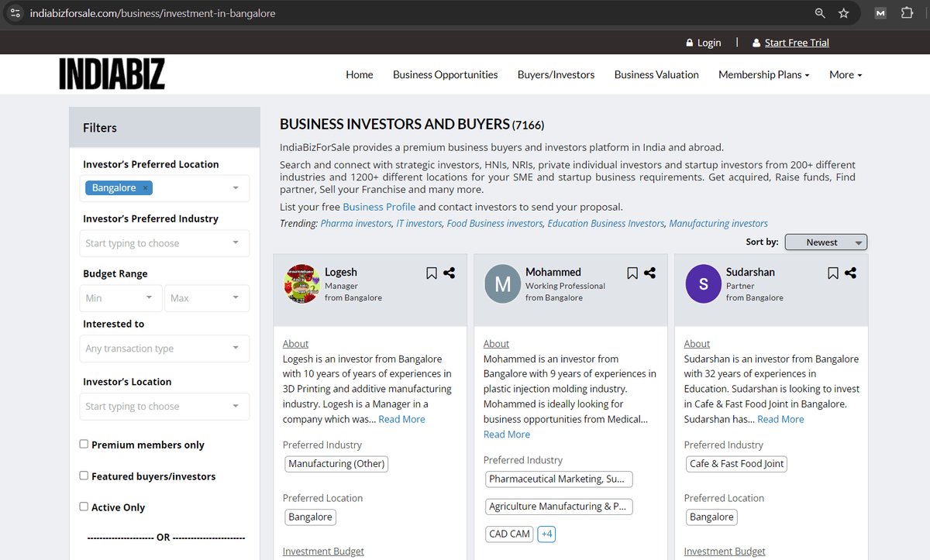Share Logesh's investor profile
Image resolution: width=930 pixels, height=560 pixels.
(449, 273)
